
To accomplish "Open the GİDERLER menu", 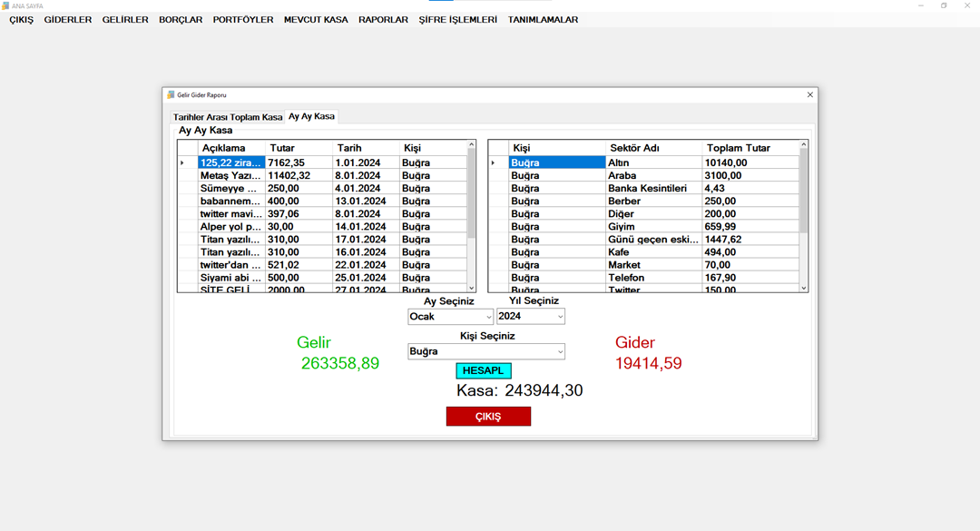I will (x=68, y=19).
